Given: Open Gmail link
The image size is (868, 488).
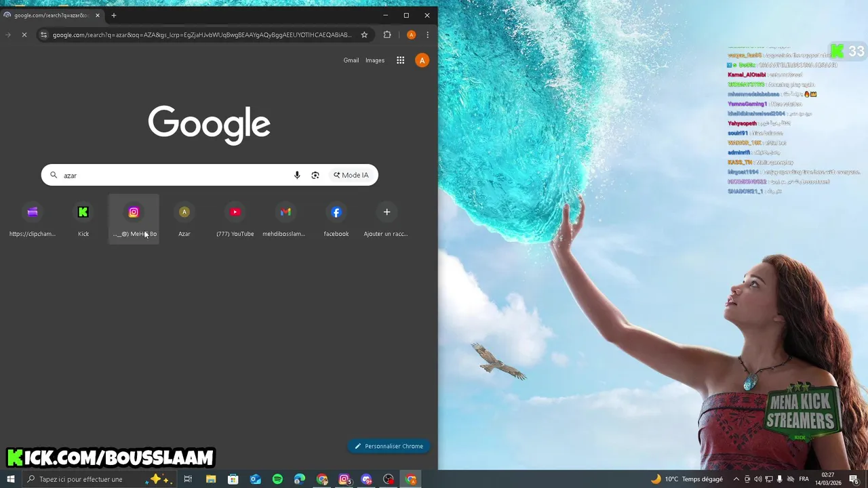Looking at the screenshot, I should coord(351,60).
